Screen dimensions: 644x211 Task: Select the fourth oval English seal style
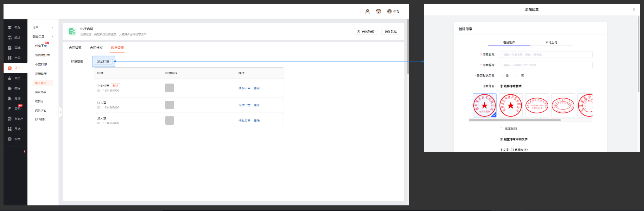tap(563, 105)
